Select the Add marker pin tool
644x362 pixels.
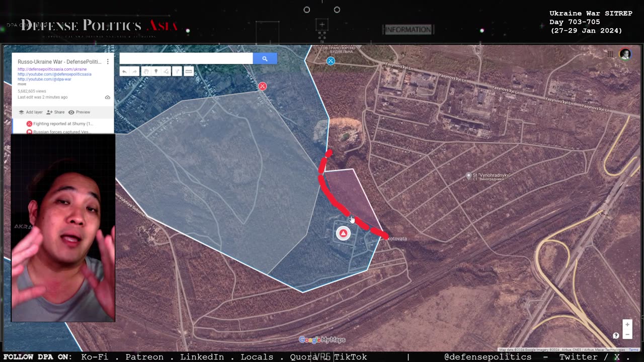(x=156, y=71)
